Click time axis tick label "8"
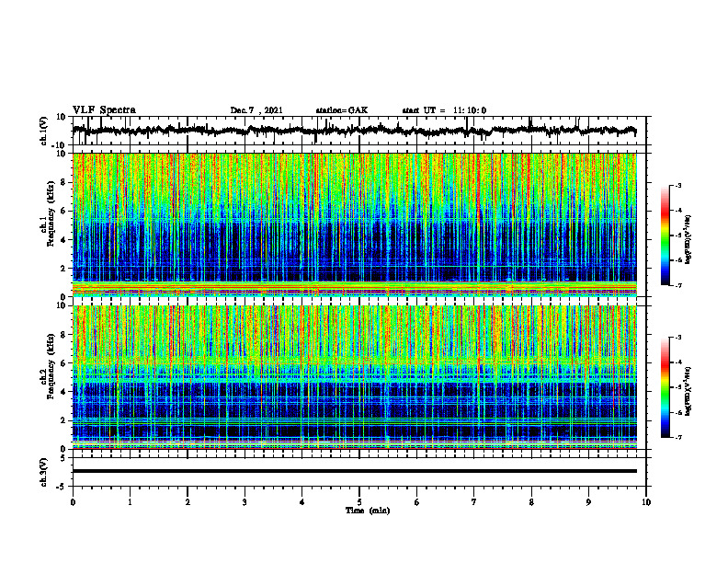The height and width of the screenshot is (563, 728). tap(531, 502)
